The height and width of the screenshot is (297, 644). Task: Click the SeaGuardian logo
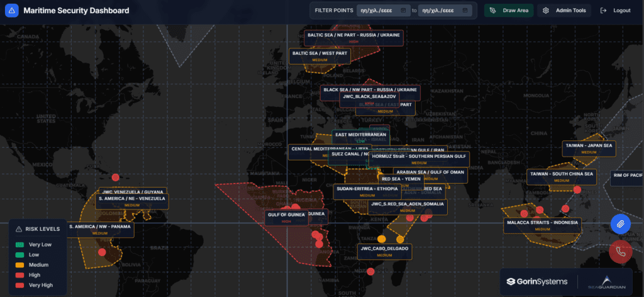pos(605,282)
